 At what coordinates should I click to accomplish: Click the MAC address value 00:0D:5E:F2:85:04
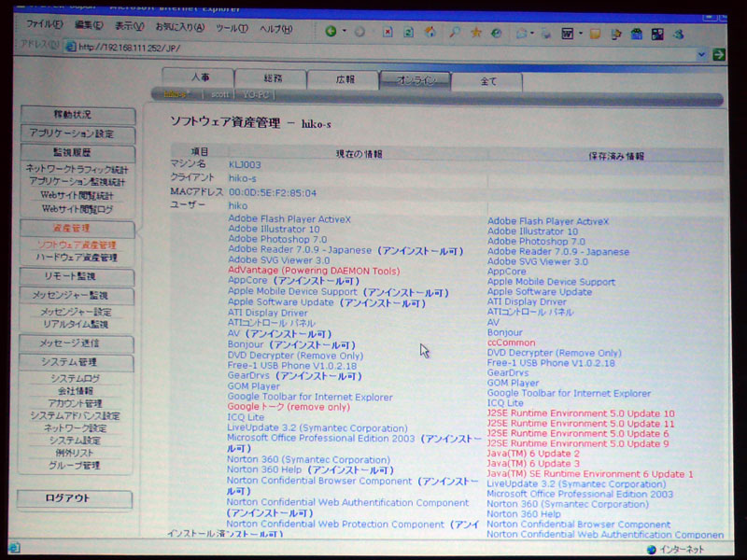coord(272,192)
